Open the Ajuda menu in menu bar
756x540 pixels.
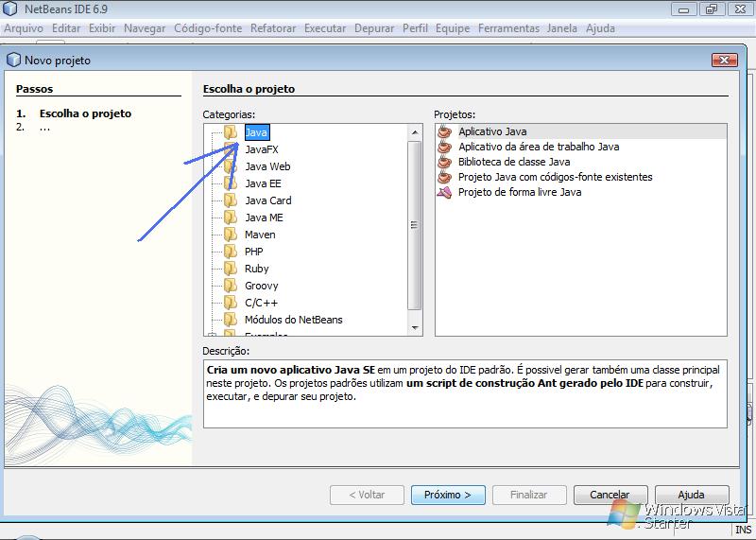[600, 28]
